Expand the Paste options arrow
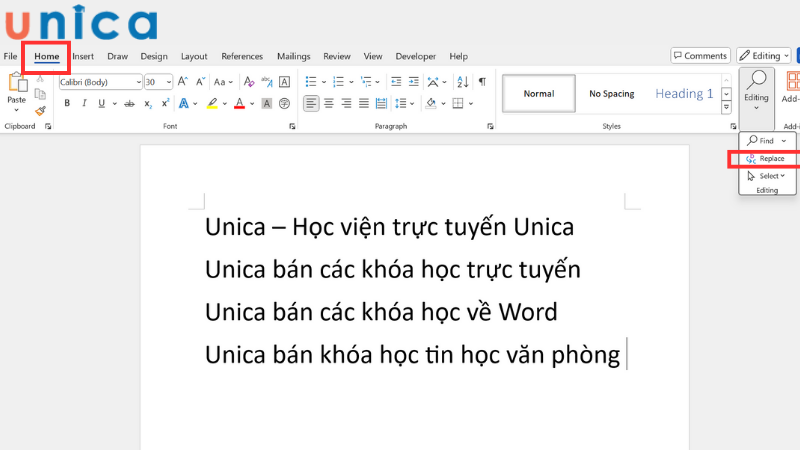 [16, 110]
